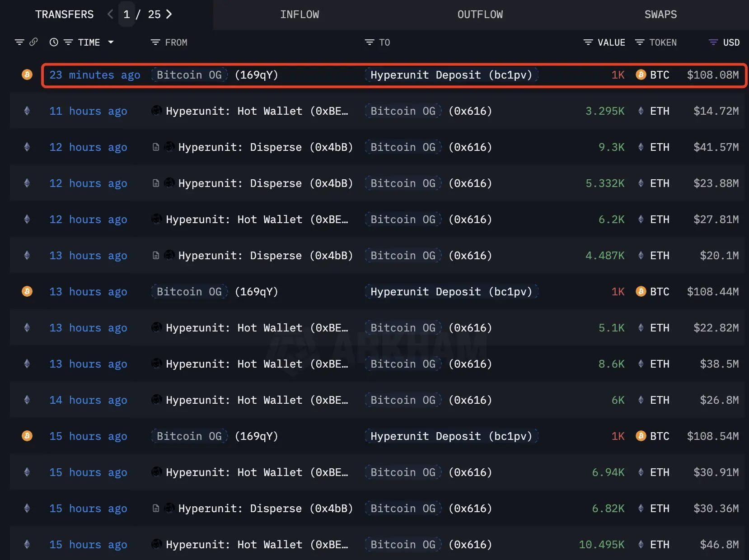Click Bitcoin chain icon in 23 minutes row

pyautogui.click(x=27, y=75)
